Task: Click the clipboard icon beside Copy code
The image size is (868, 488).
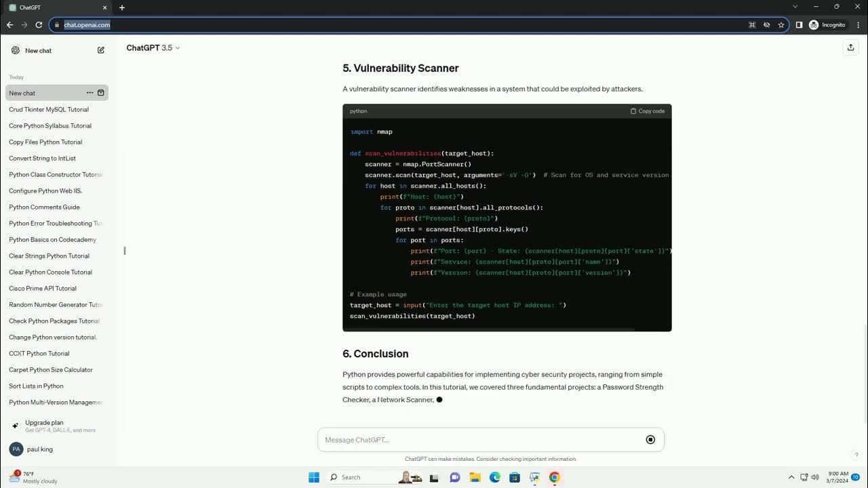Action: pos(633,111)
